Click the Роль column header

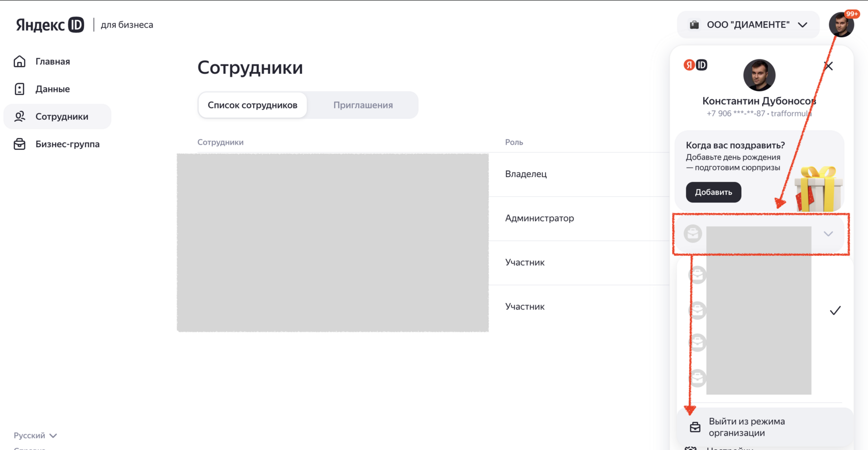click(514, 142)
